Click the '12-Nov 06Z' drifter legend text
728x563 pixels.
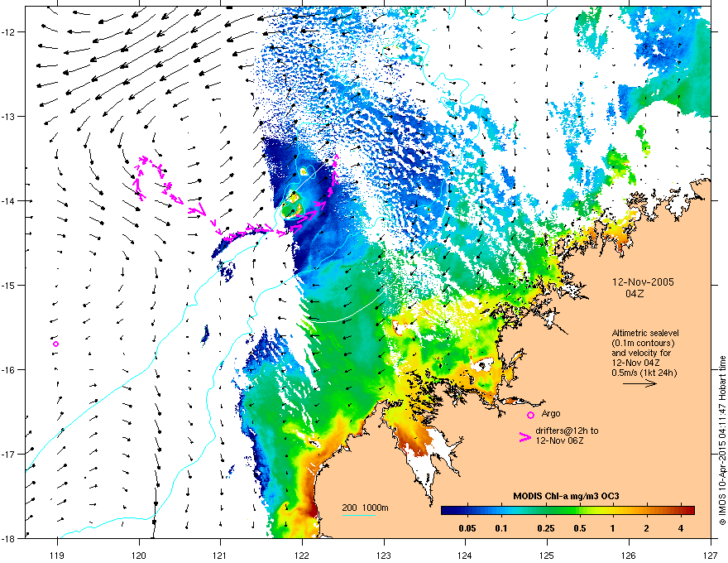(x=559, y=440)
